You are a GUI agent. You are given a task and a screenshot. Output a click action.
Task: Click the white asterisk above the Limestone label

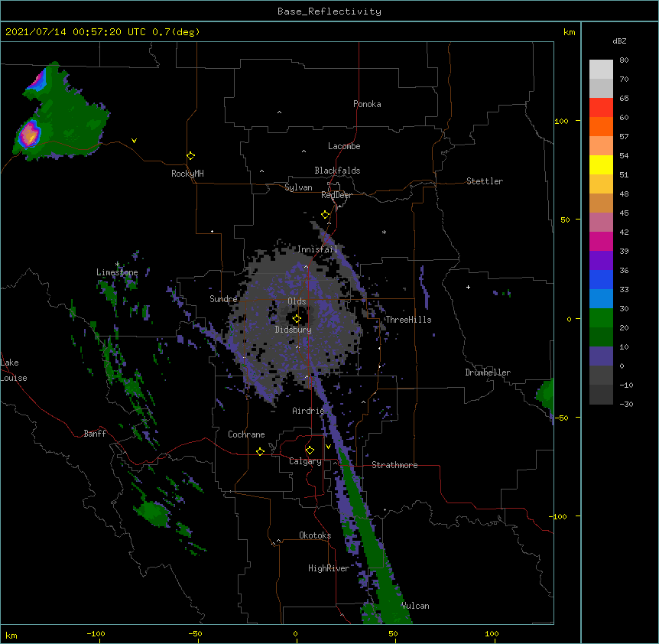(x=118, y=264)
